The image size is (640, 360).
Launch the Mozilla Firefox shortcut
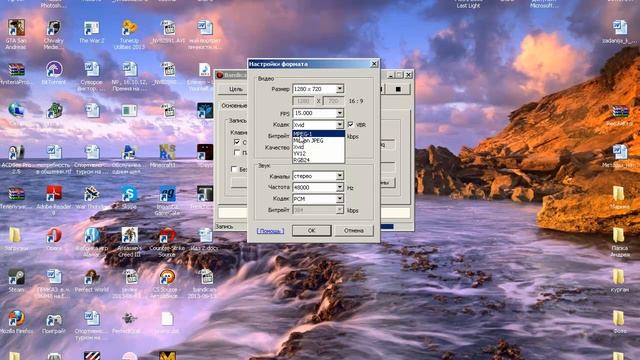[16, 322]
